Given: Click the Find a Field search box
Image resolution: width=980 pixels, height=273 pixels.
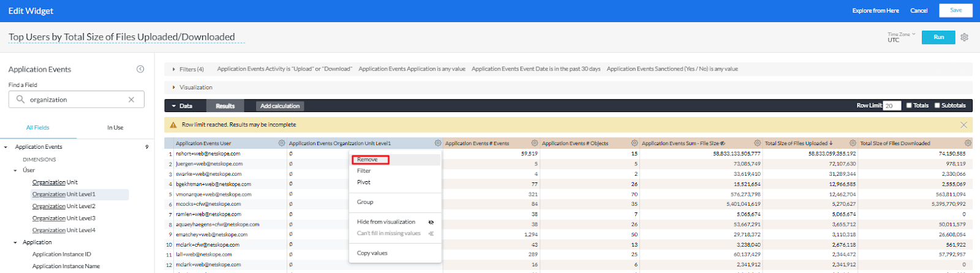Looking at the screenshot, I should [x=77, y=99].
